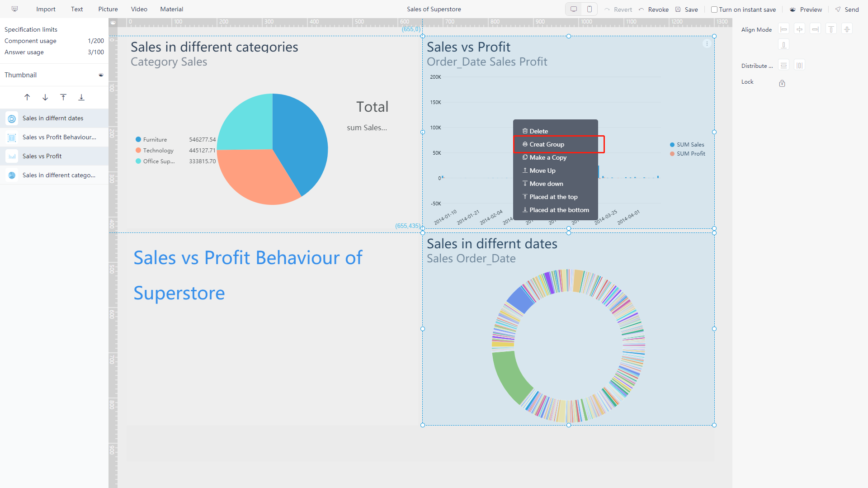Viewport: 868px width, 488px height.
Task: Select Sales in differnt dates layer
Action: tap(54, 118)
